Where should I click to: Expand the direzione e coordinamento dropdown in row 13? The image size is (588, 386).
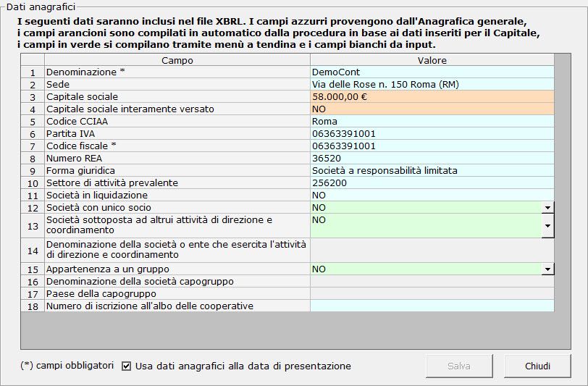click(548, 226)
